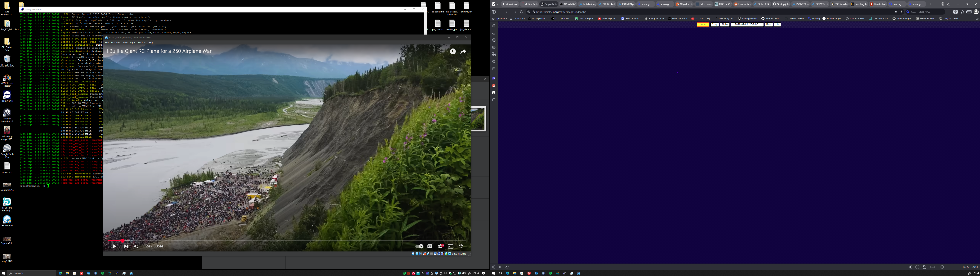Click the Watch later clock icon

[453, 52]
